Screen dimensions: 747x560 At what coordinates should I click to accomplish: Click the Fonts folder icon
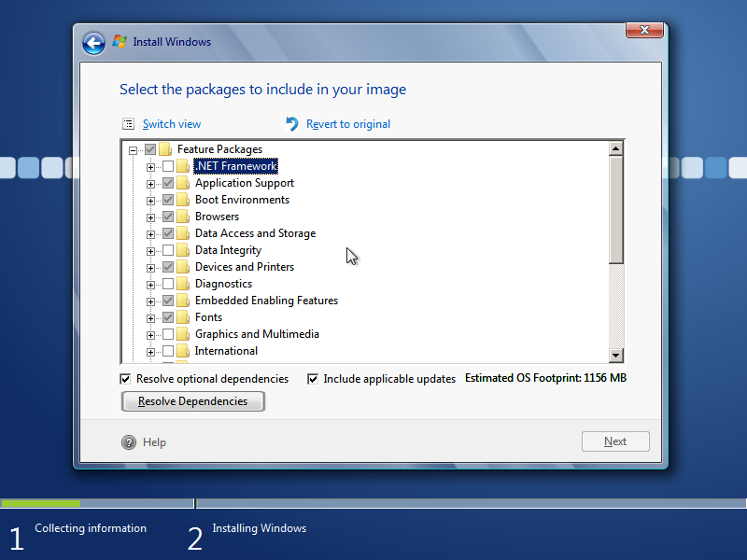click(x=183, y=317)
